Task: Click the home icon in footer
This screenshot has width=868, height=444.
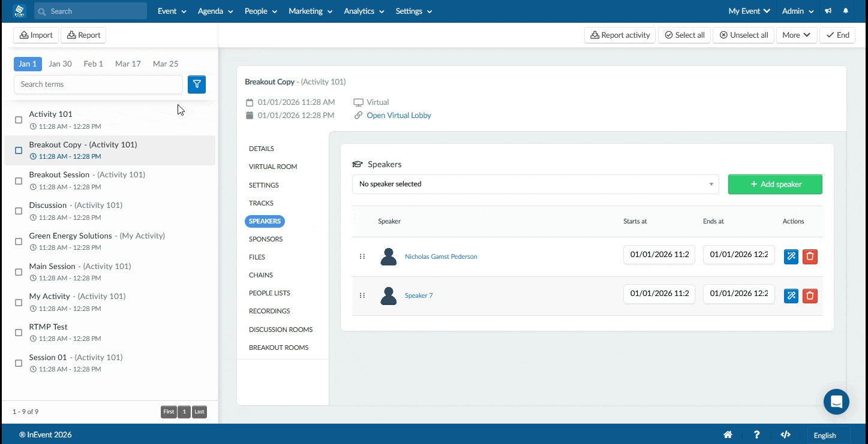Action: click(728, 435)
